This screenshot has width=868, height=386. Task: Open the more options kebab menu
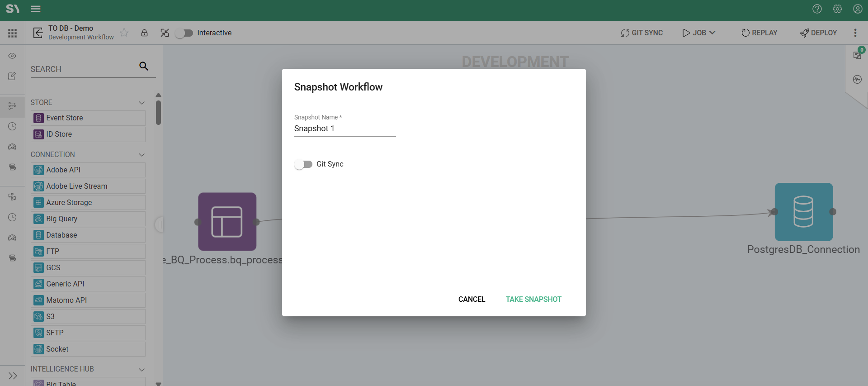point(855,33)
